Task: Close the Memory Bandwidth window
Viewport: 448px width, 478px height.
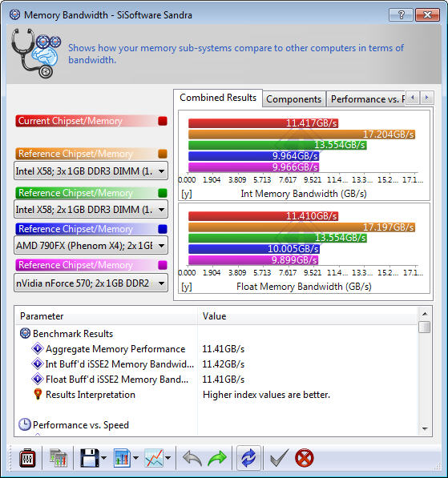Action: [x=427, y=14]
